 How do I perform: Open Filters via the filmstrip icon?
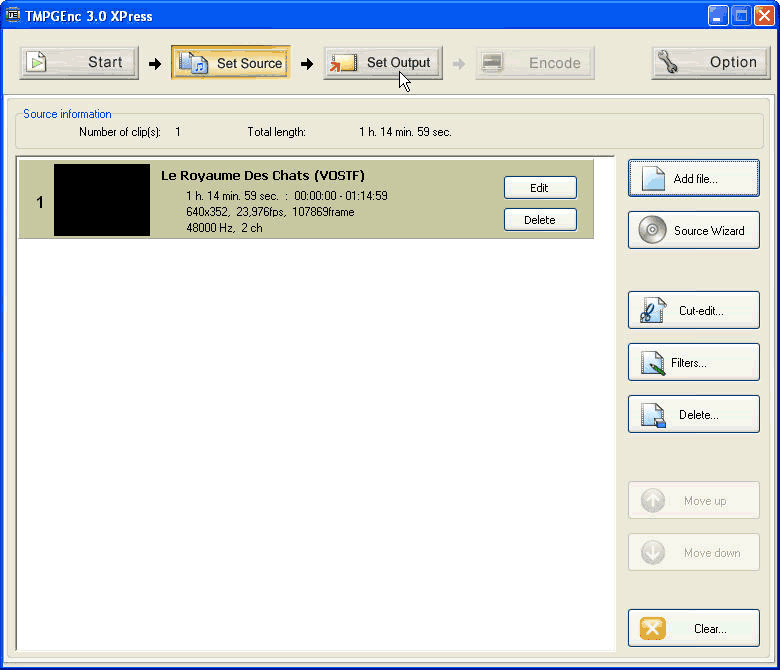point(652,363)
